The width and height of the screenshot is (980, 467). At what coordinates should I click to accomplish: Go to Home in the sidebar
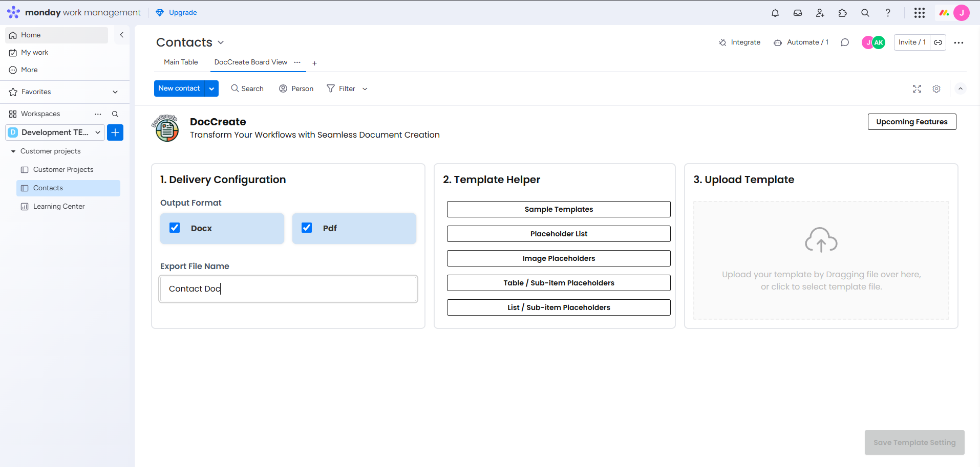pyautogui.click(x=56, y=35)
